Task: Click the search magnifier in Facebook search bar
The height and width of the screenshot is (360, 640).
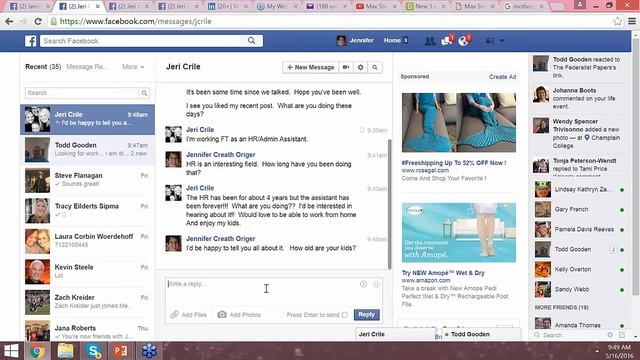Action: coord(251,40)
